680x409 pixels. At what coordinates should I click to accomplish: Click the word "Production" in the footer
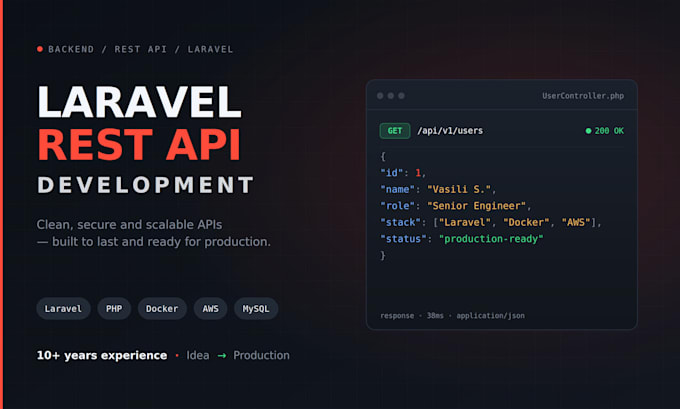click(262, 355)
